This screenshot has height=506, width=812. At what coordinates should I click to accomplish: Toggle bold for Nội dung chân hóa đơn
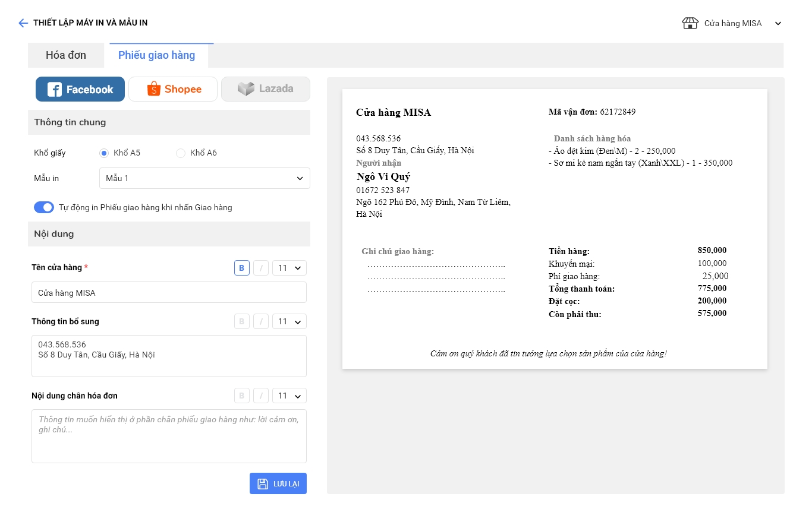(x=241, y=396)
